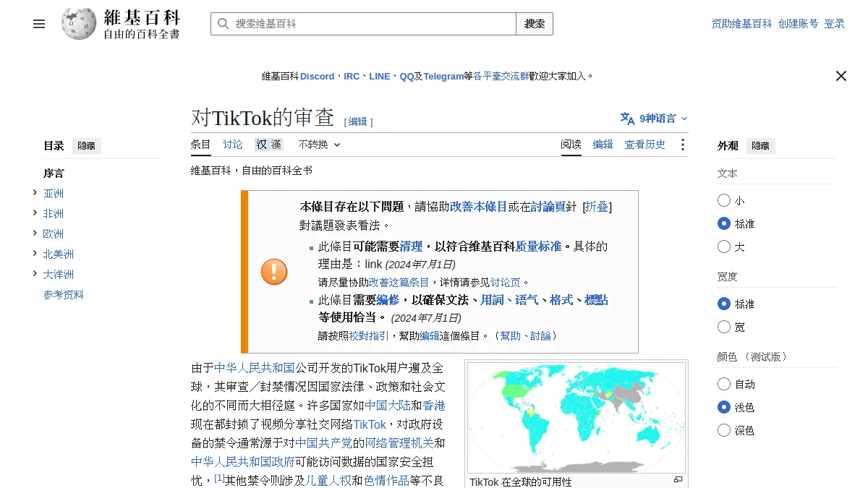This screenshot has height=488, width=868.
Task: Open the 香港 article link
Action: pyautogui.click(x=434, y=406)
